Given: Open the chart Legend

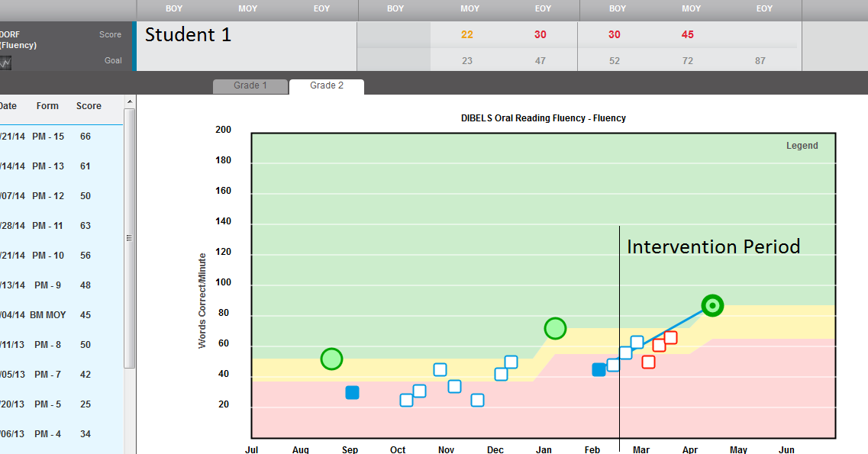Looking at the screenshot, I should point(802,146).
